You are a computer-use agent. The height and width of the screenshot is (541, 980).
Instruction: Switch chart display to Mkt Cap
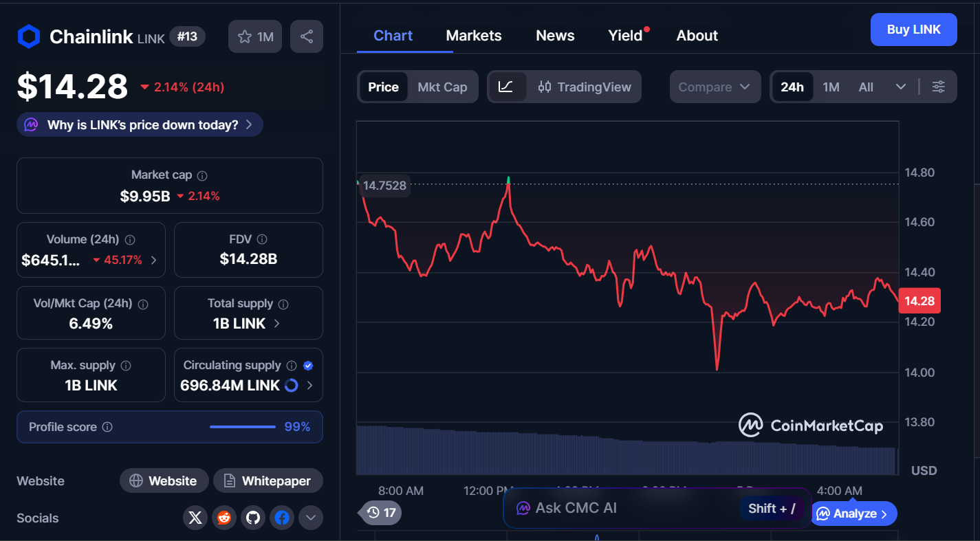coord(442,87)
